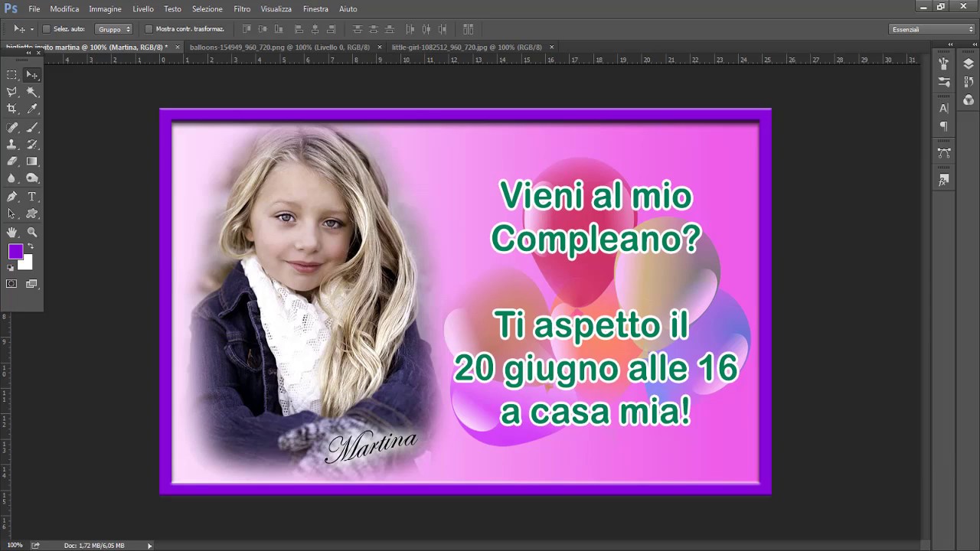This screenshot has height=551, width=980.
Task: Align left edges of layers
Action: coord(299,29)
